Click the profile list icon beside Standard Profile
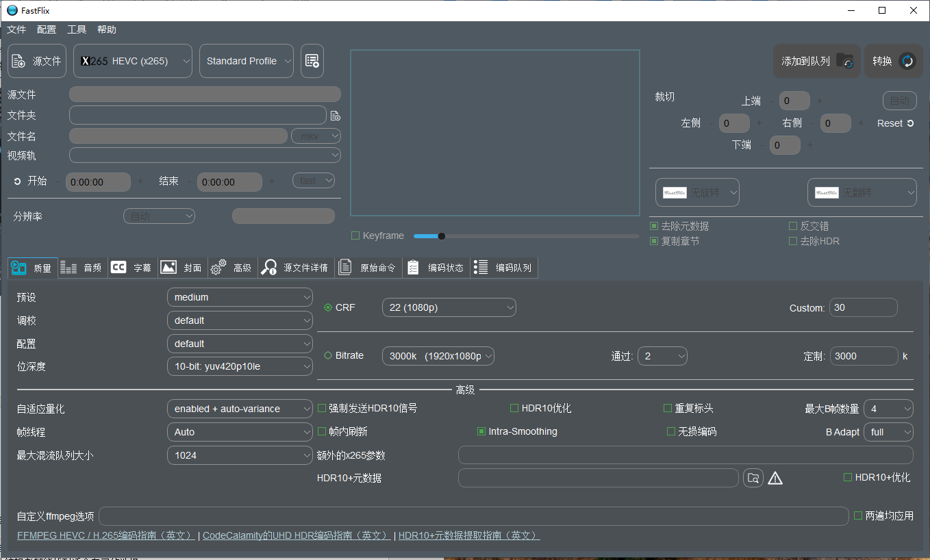Image resolution: width=930 pixels, height=560 pixels. pyautogui.click(x=312, y=61)
